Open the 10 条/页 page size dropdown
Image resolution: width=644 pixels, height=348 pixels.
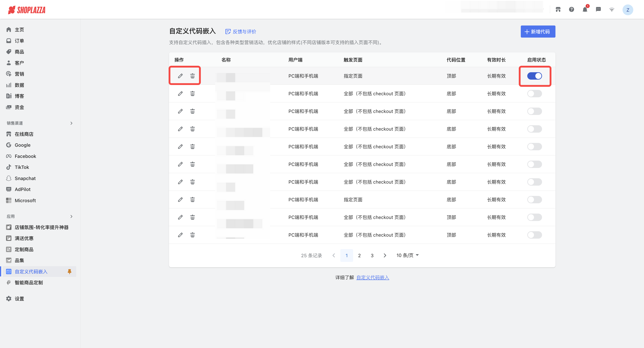pyautogui.click(x=407, y=255)
